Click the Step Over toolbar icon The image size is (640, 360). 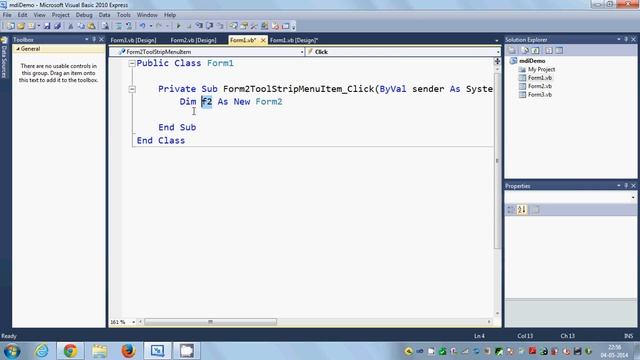pos(209,26)
